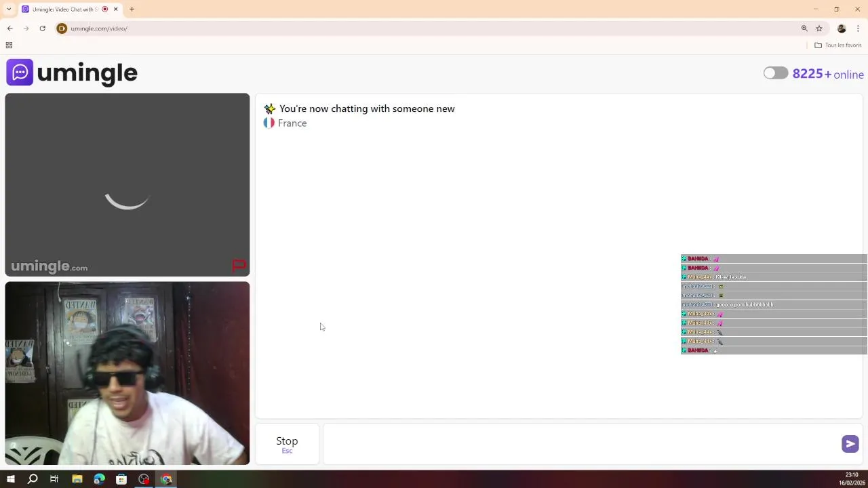Click your own webcam preview
The width and height of the screenshot is (868, 488).
[x=127, y=373]
